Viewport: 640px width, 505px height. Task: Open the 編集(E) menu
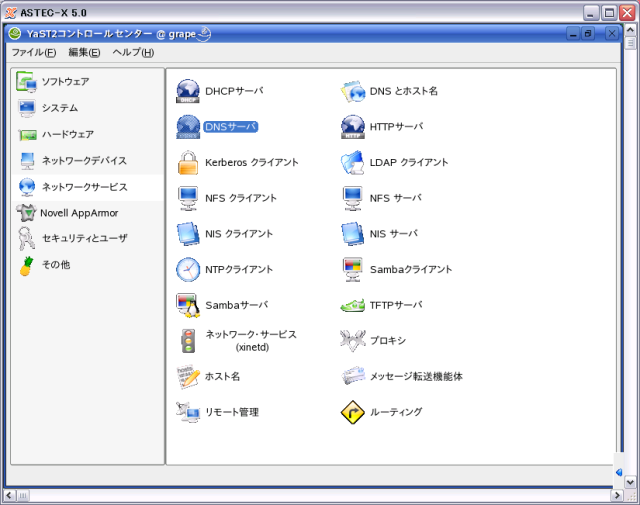click(x=84, y=53)
